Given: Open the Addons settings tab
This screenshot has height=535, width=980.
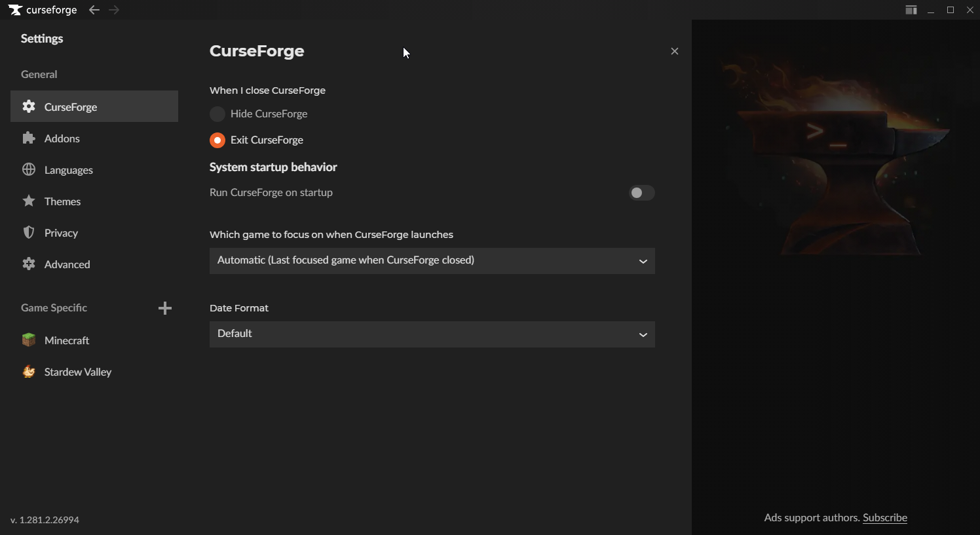Looking at the screenshot, I should point(94,138).
